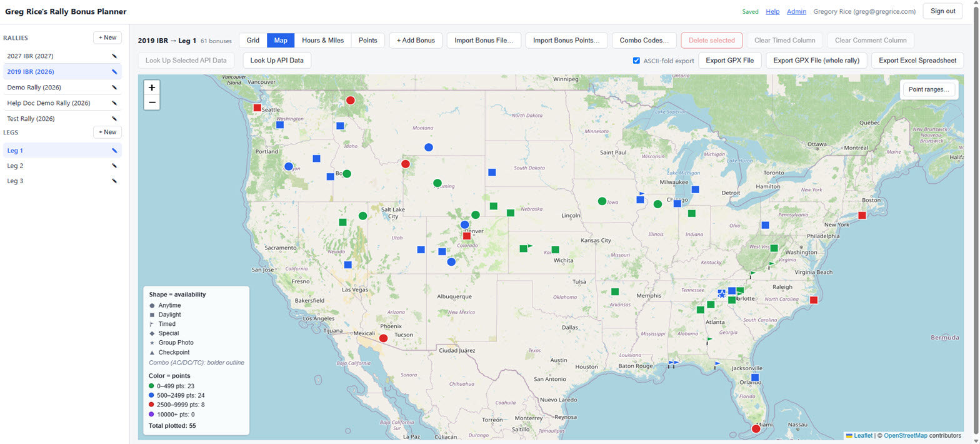This screenshot has height=444, width=980.
Task: Click the Sign out button
Action: pyautogui.click(x=942, y=11)
